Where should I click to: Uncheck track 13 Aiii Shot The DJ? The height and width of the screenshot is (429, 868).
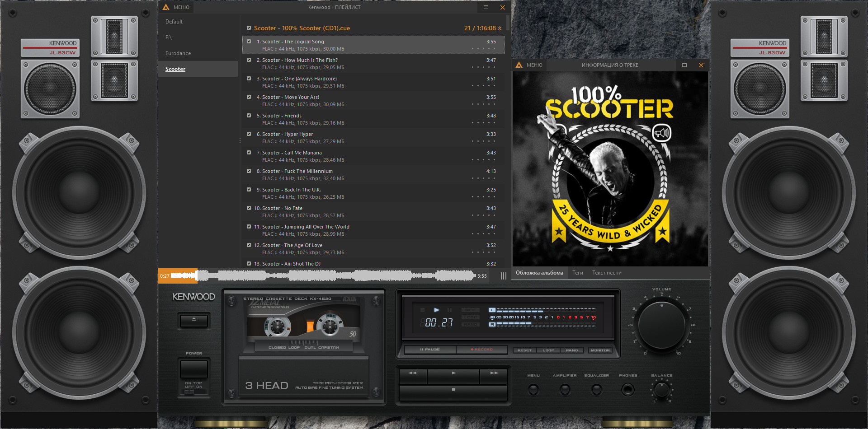[249, 263]
